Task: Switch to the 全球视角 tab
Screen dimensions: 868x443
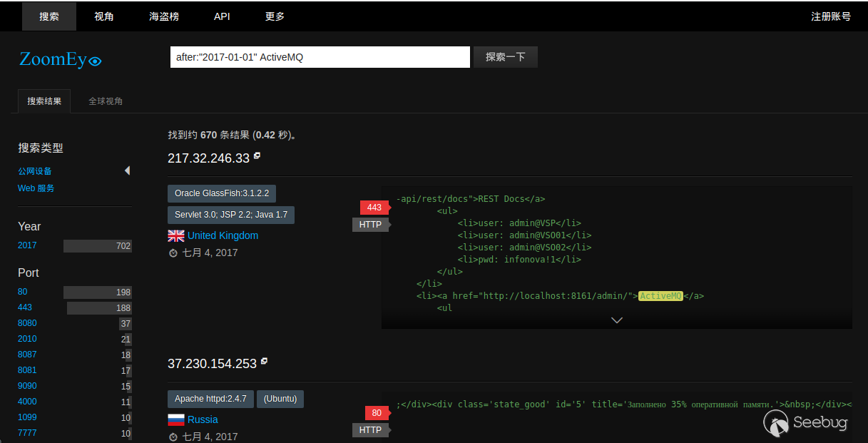Action: click(106, 101)
